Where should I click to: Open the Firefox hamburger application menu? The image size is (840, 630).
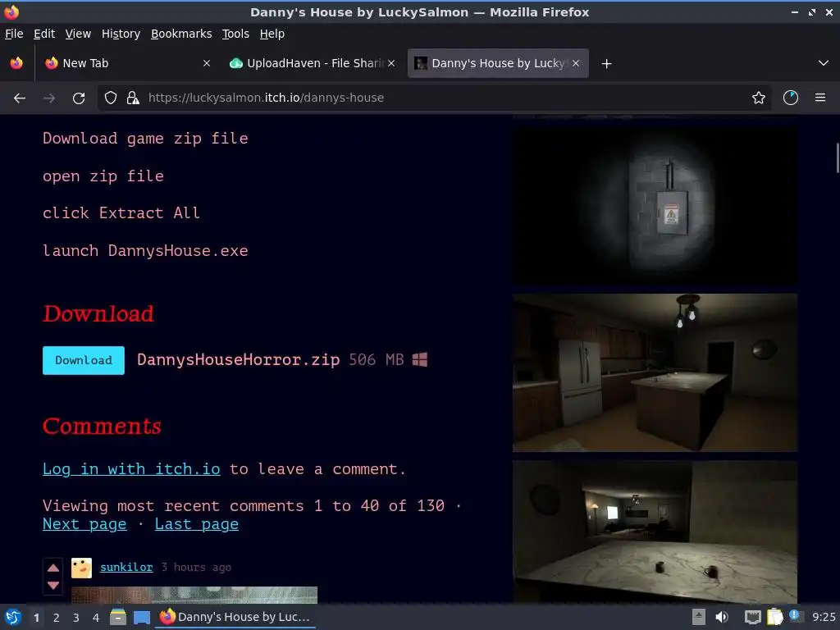pyautogui.click(x=820, y=98)
